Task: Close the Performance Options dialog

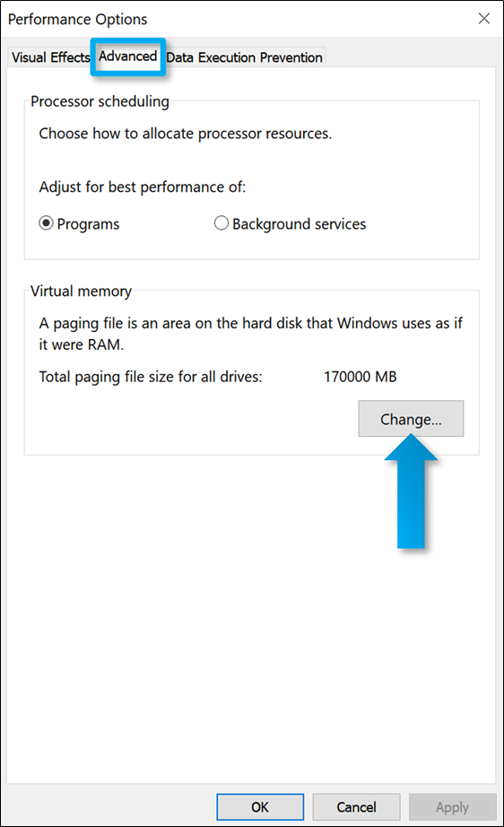Action: pyautogui.click(x=484, y=19)
